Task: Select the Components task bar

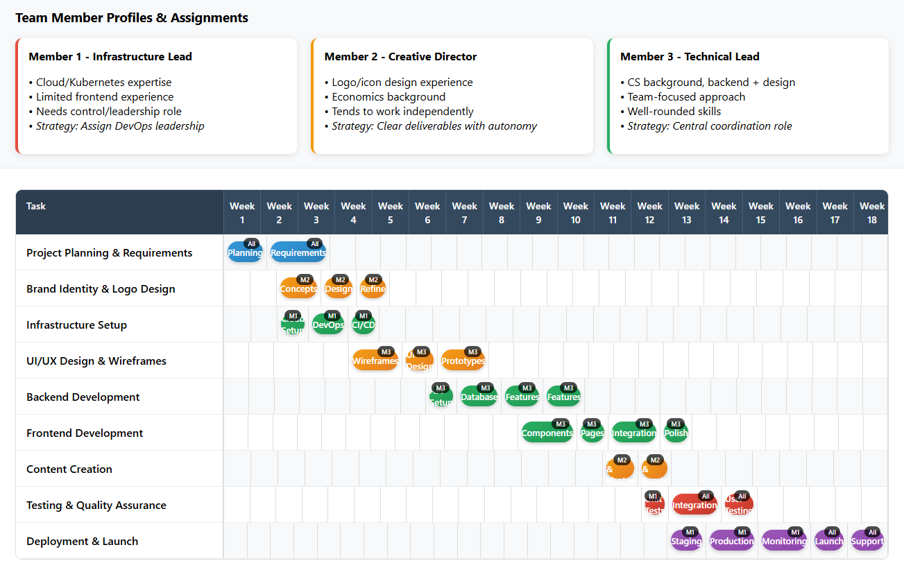Action: 547,433
